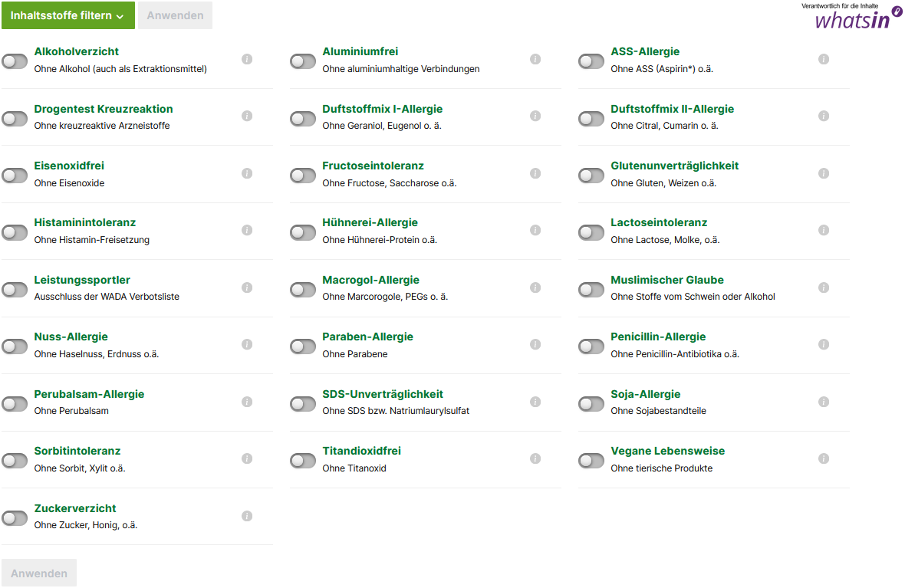Toggle Zuckerverzicht filter on
This screenshot has height=588, width=905.
click(15, 518)
